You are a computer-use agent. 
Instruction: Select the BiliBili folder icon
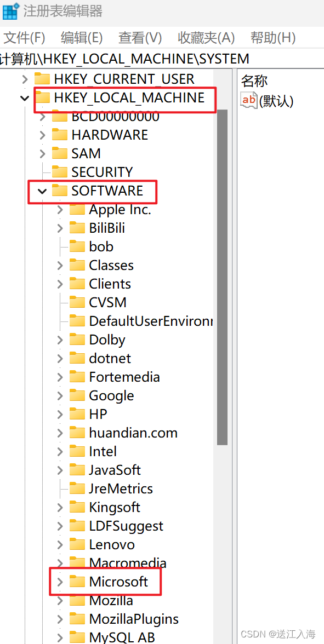(77, 228)
